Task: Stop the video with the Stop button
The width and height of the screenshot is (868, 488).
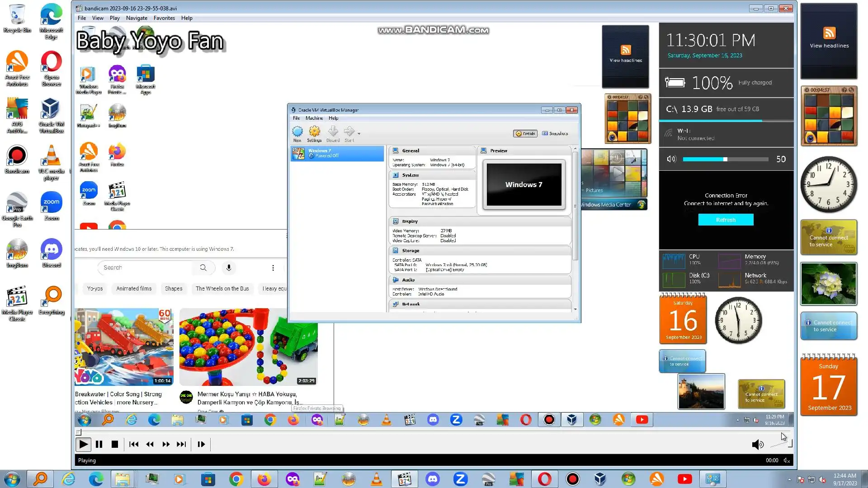Action: [115, 445]
